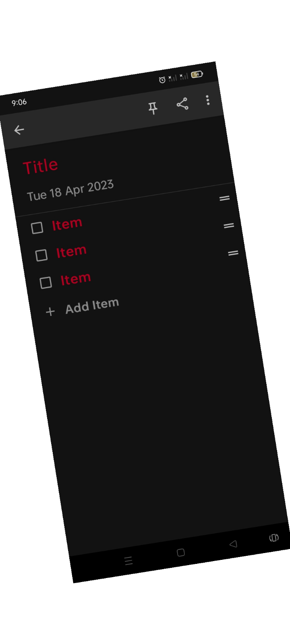
Task: Open the share icon
Action: pos(182,104)
